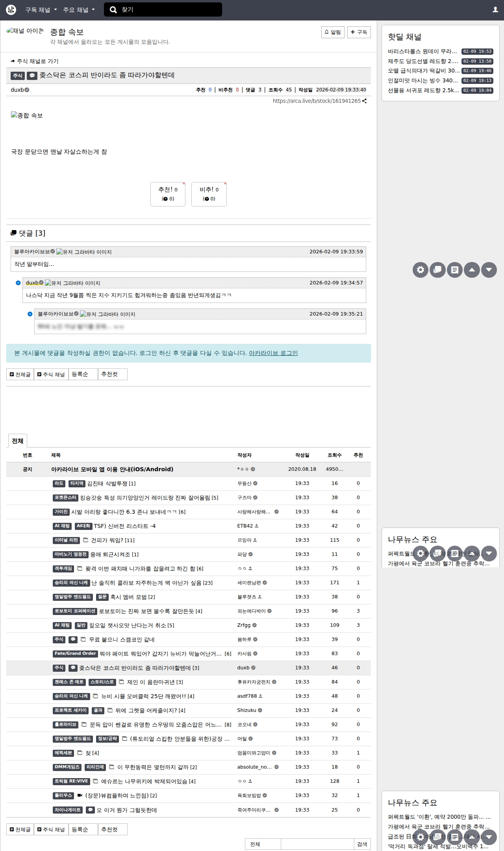This screenshot has height=851, width=504.
Task: Click the avatar image on the 19:33:59 comment
Action: tap(84, 252)
